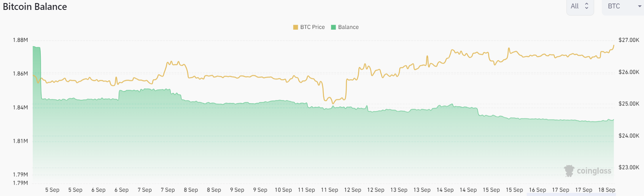The height and width of the screenshot is (196, 644).
Task: Click the $27.00K price axis label
Action: (628, 40)
